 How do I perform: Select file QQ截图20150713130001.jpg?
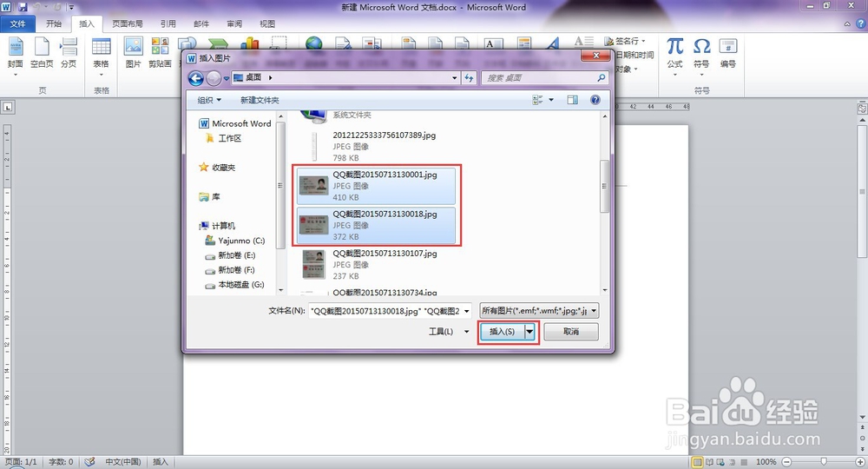(x=377, y=186)
